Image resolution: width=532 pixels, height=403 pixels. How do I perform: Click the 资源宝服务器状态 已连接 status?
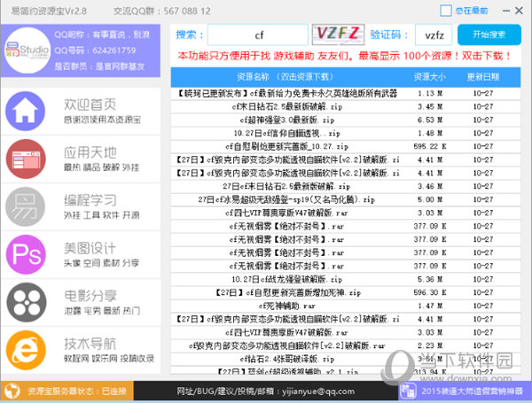tap(77, 391)
